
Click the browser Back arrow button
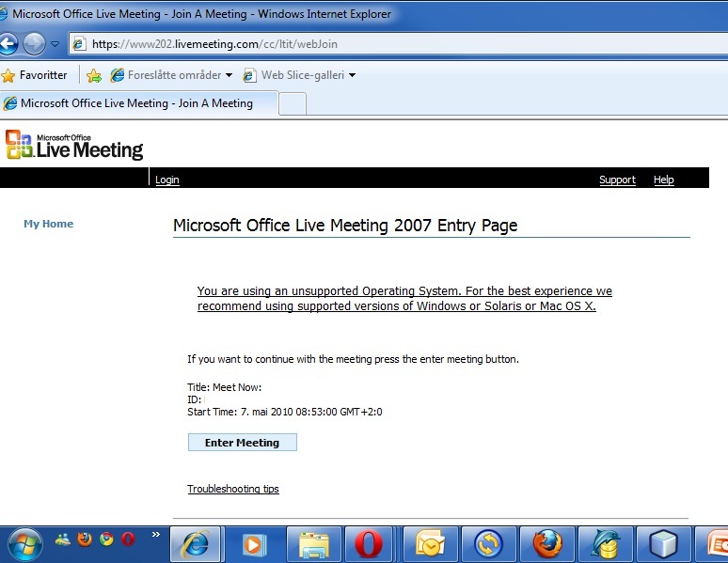(x=8, y=44)
